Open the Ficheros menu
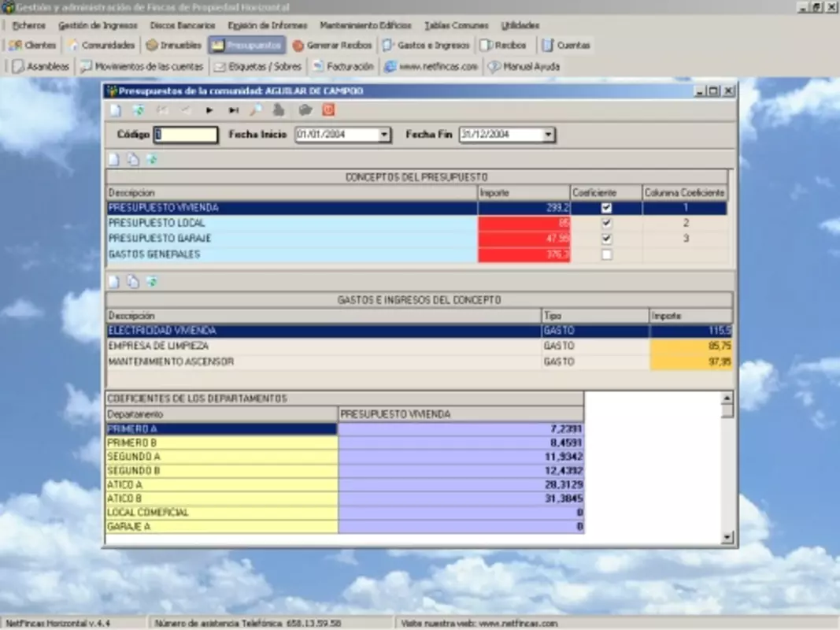840x630 pixels. click(x=29, y=25)
